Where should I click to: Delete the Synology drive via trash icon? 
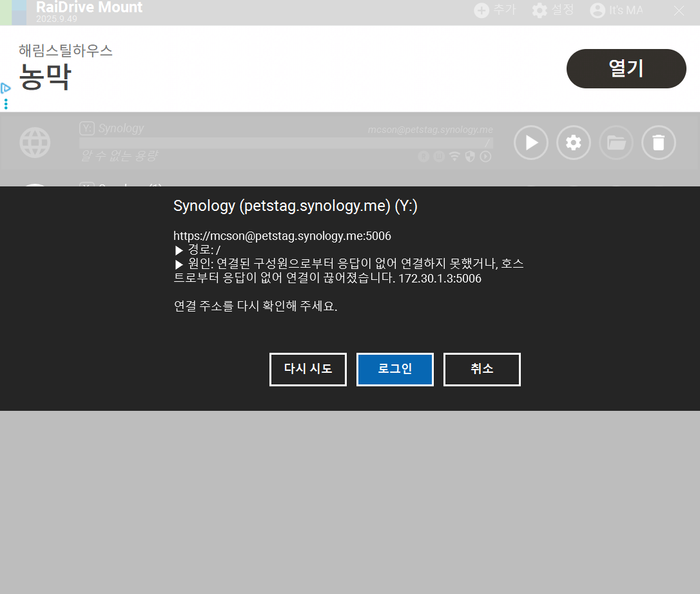click(659, 143)
